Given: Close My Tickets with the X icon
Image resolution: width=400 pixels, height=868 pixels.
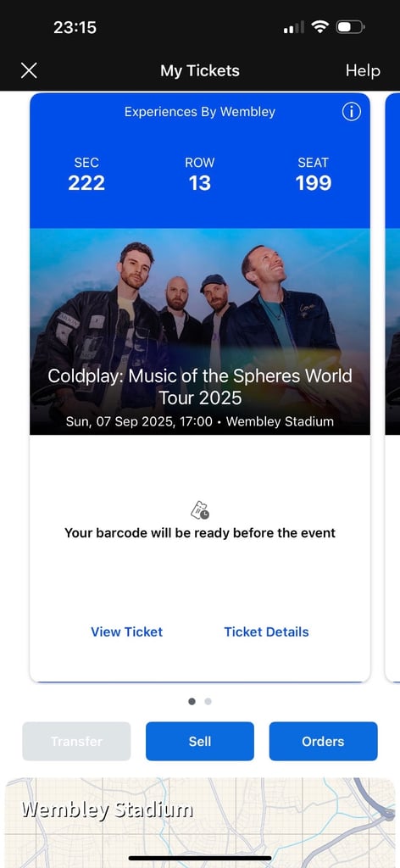Looking at the screenshot, I should click(29, 70).
